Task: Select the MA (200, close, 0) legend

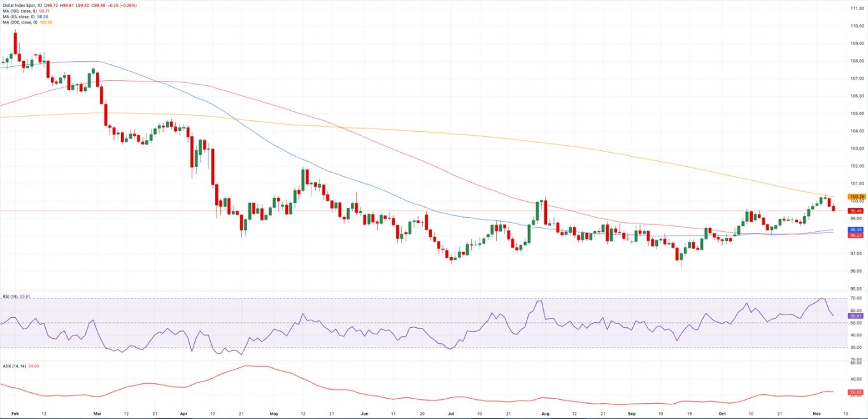Action: point(19,22)
